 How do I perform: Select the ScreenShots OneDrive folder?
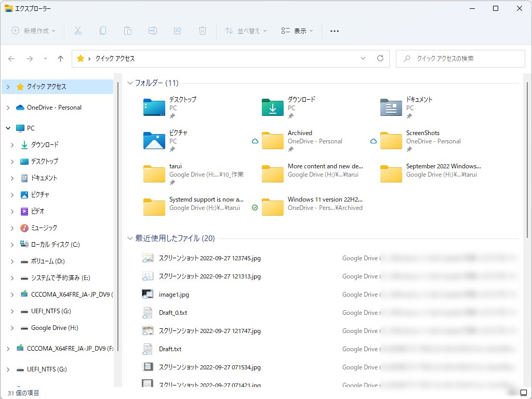point(421,140)
